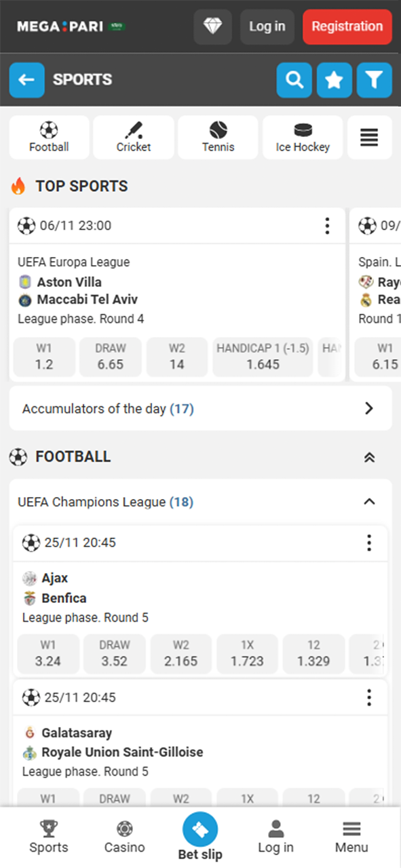The image size is (401, 868).
Task: Go back using the blue arrow button
Action: click(x=26, y=79)
